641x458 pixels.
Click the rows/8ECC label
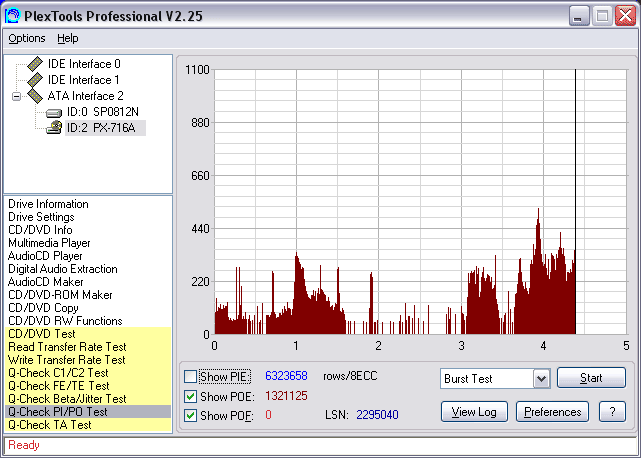(x=350, y=376)
